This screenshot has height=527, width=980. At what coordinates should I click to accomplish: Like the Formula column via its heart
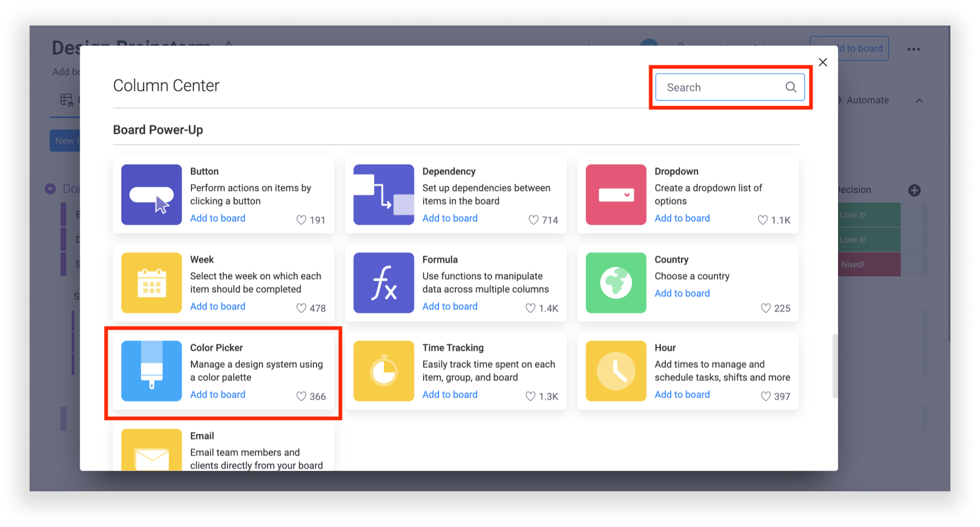tap(529, 308)
